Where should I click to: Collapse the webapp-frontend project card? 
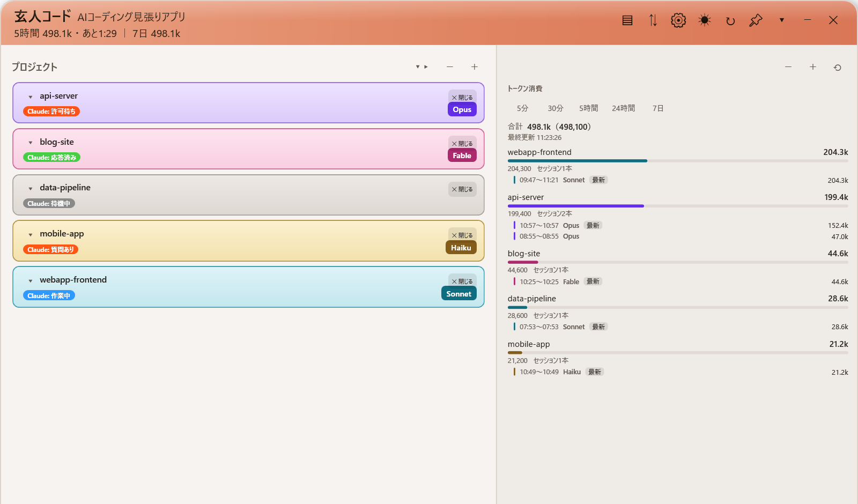(31, 281)
